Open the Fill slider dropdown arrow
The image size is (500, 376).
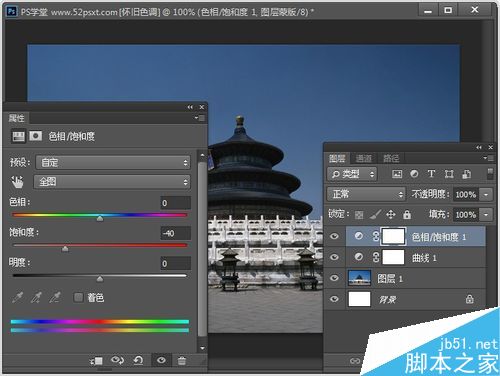(x=486, y=215)
